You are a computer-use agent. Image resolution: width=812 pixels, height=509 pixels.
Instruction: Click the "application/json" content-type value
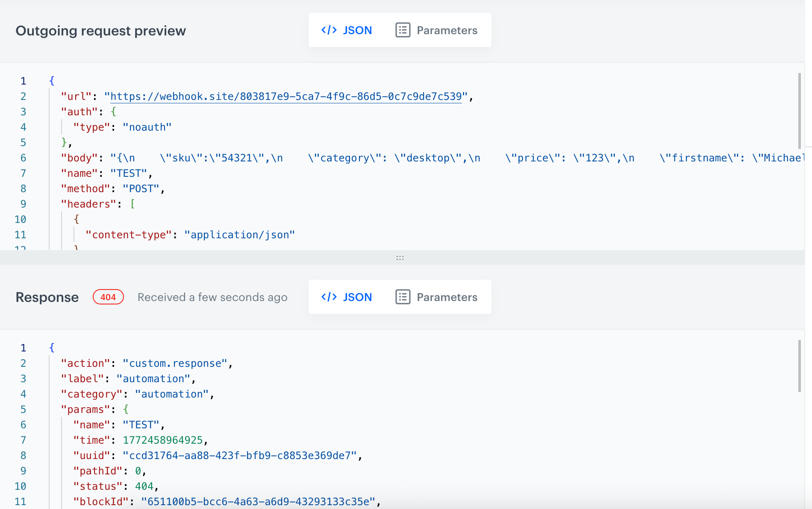(x=239, y=235)
